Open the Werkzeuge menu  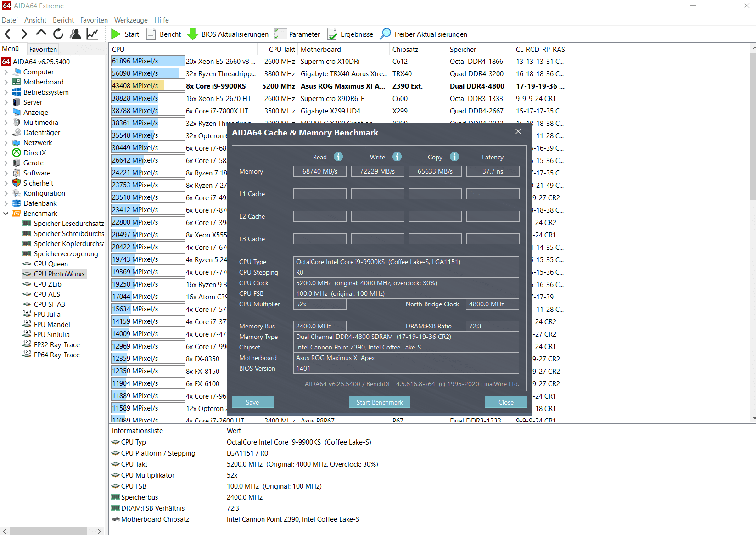tap(131, 20)
